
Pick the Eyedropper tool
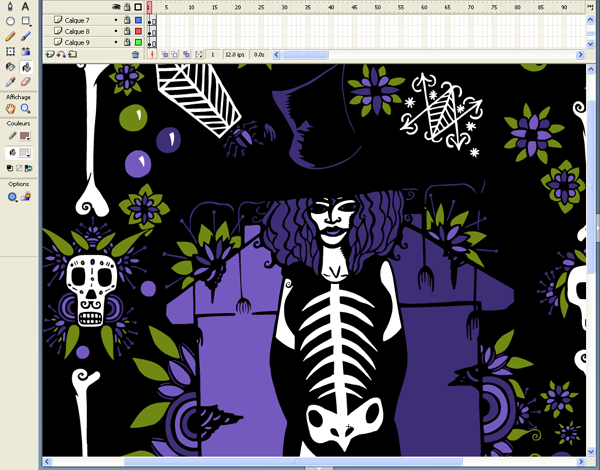coord(10,81)
